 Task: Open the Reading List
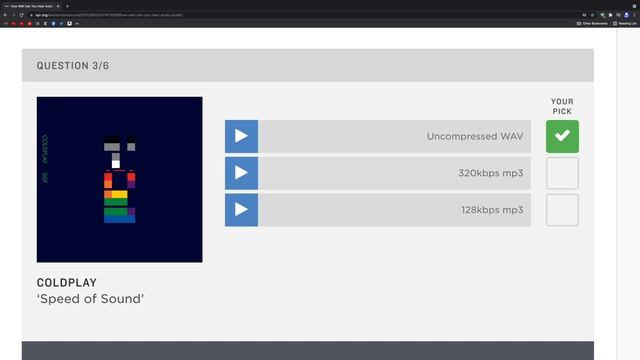[x=624, y=24]
